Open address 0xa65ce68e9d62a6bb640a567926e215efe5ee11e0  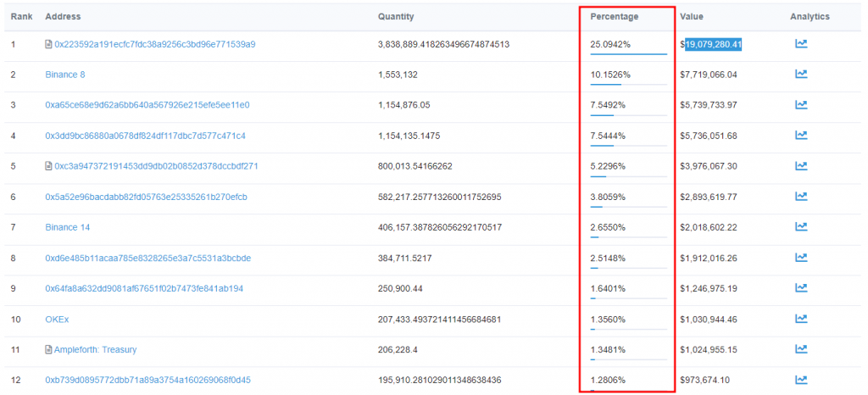coord(147,104)
